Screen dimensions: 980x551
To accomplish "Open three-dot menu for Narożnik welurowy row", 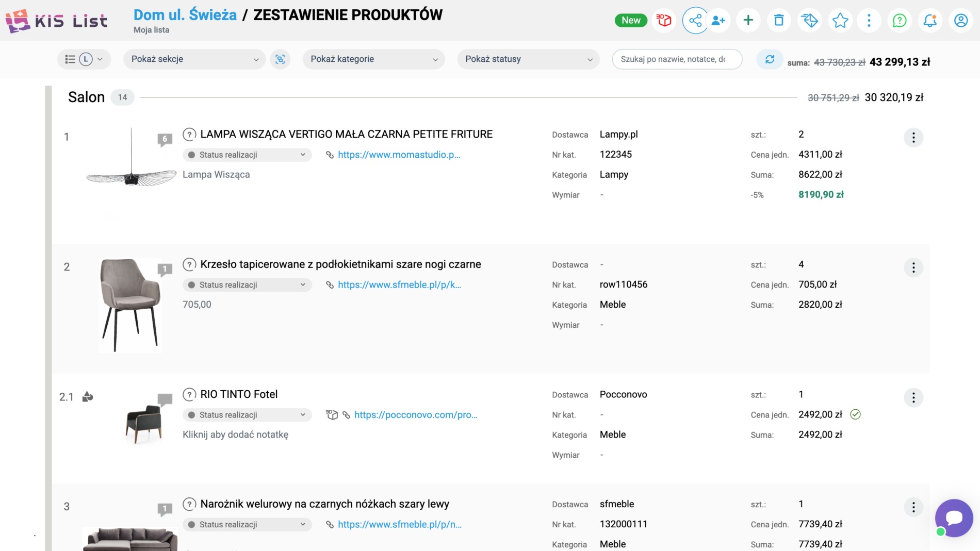I will point(913,507).
